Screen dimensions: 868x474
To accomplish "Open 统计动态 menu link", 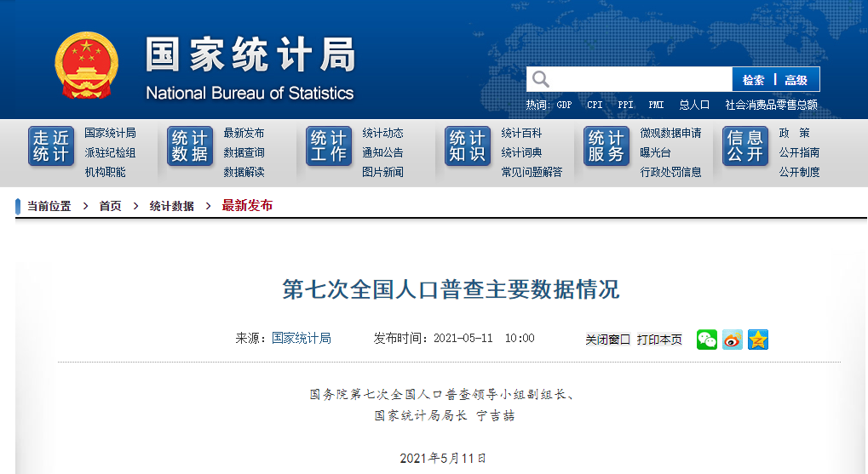I will (x=383, y=133).
